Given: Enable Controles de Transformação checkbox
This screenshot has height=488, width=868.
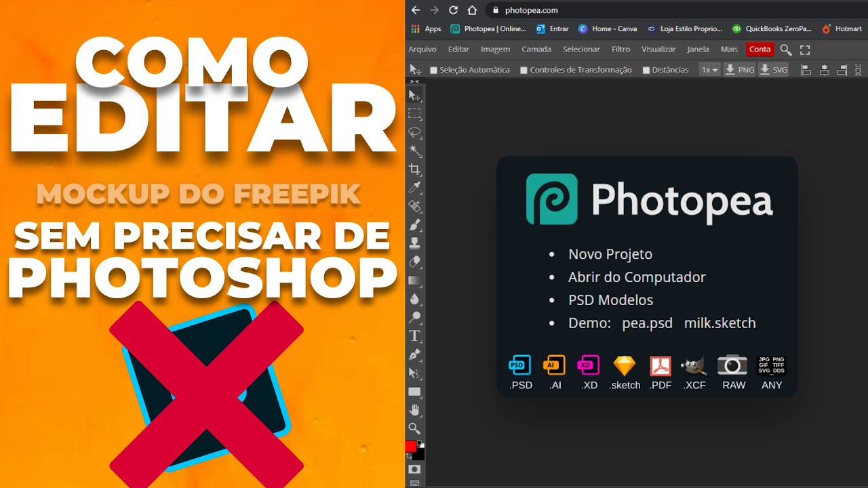Looking at the screenshot, I should [x=524, y=70].
